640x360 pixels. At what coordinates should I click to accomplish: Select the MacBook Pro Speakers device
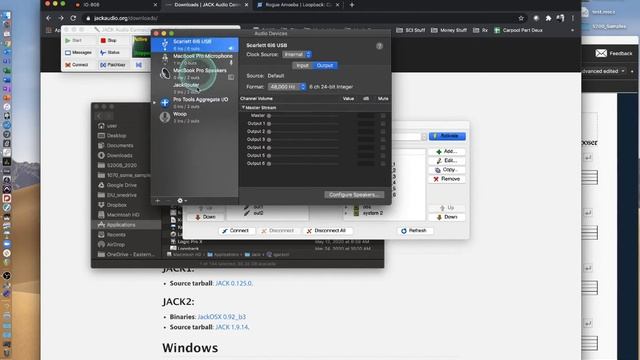(195, 73)
